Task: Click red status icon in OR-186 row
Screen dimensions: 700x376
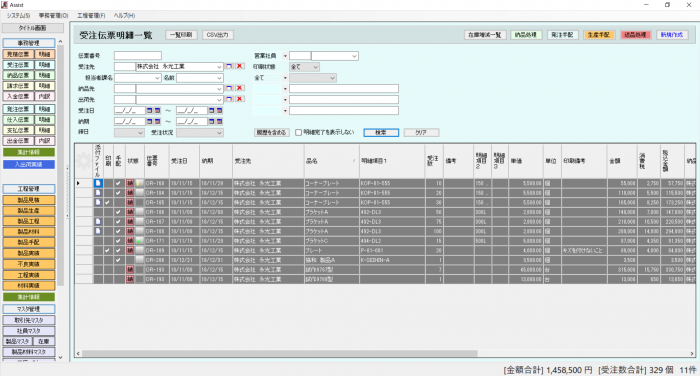Action: (130, 212)
